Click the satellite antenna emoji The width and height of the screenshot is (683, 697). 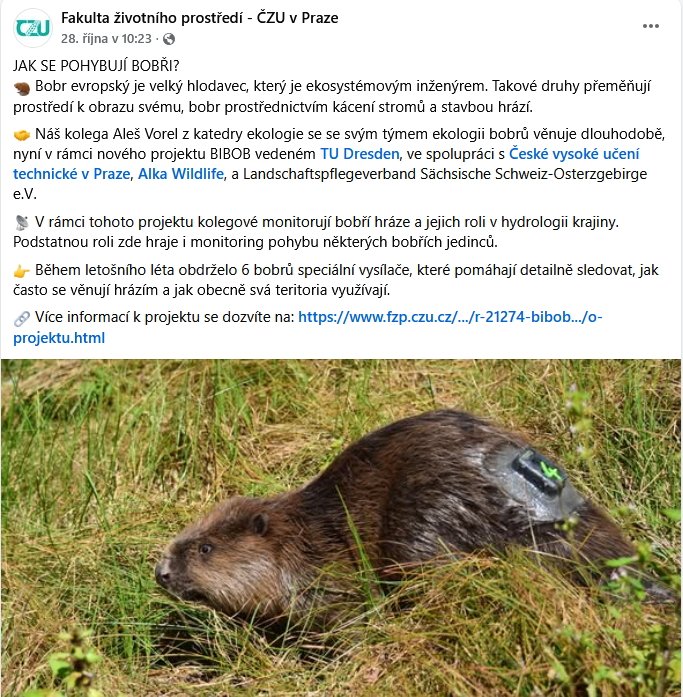click(21, 222)
